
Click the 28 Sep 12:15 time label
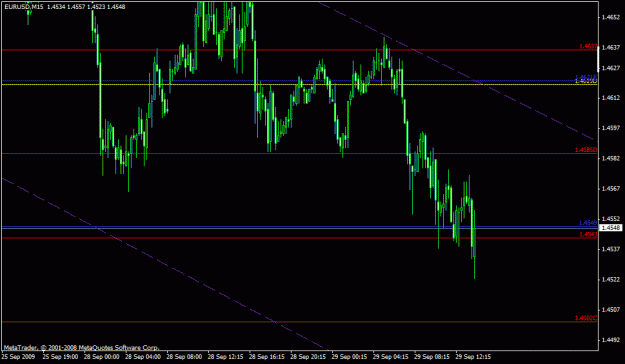(226, 356)
